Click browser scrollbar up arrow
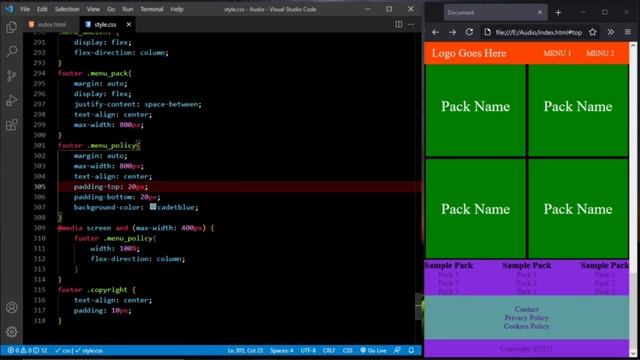The width and height of the screenshot is (640, 360). tap(633, 46)
